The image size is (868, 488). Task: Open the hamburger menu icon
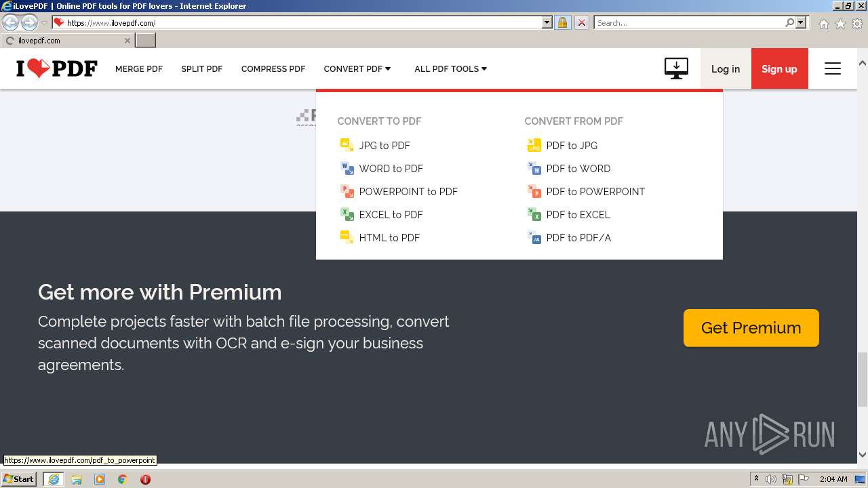coord(833,68)
